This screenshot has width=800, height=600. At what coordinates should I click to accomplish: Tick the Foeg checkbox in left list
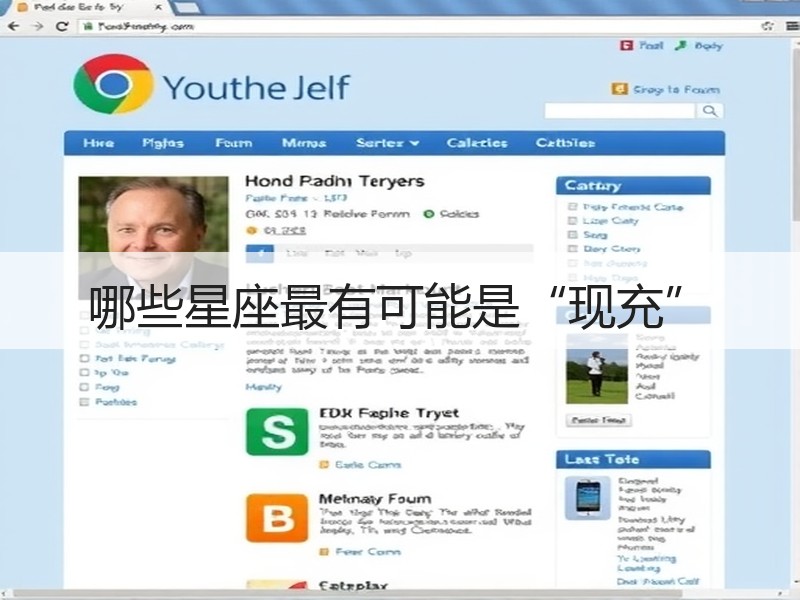(x=85, y=387)
